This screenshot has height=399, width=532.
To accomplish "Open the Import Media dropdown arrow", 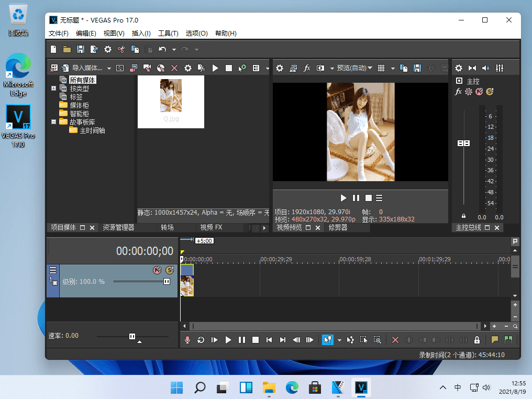I will tap(109, 68).
